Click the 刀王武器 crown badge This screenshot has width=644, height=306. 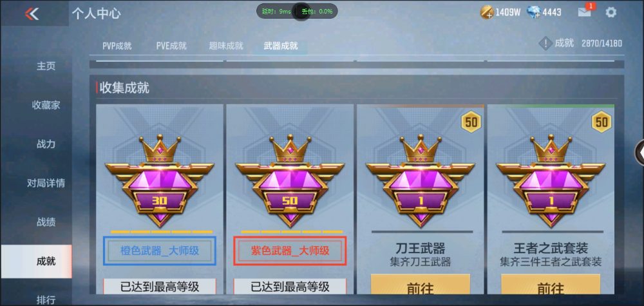[x=420, y=182]
